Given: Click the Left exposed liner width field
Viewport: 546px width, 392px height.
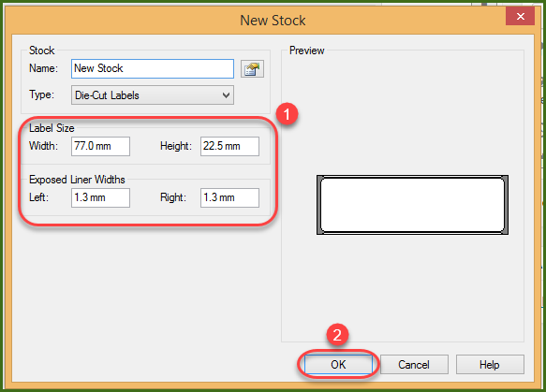Looking at the screenshot, I should [100, 197].
